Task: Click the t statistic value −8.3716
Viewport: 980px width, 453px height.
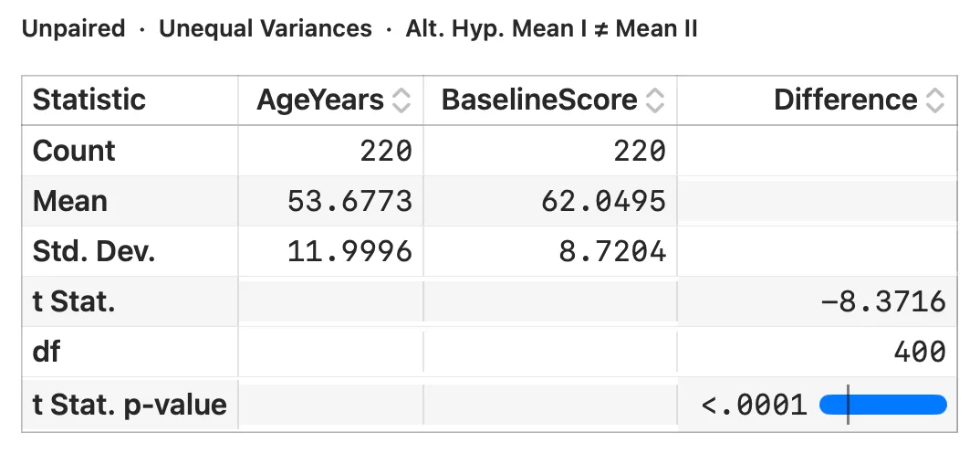Action: (x=884, y=302)
